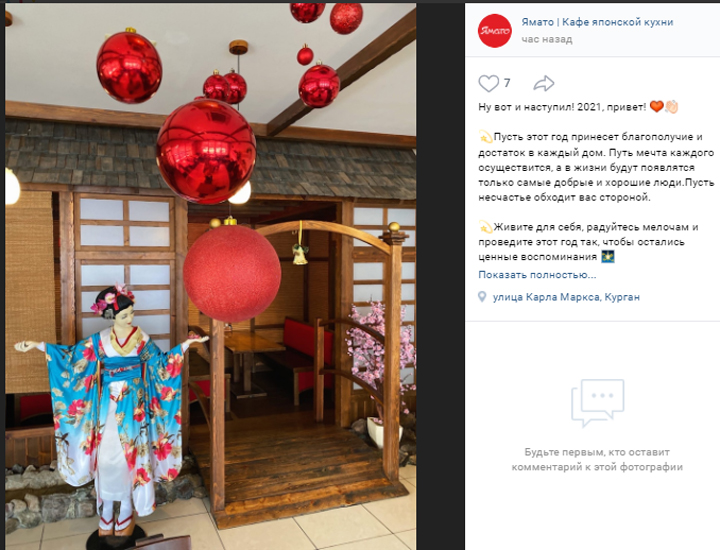
Task: Click the empty comments speech bubble icon
Action: (597, 403)
